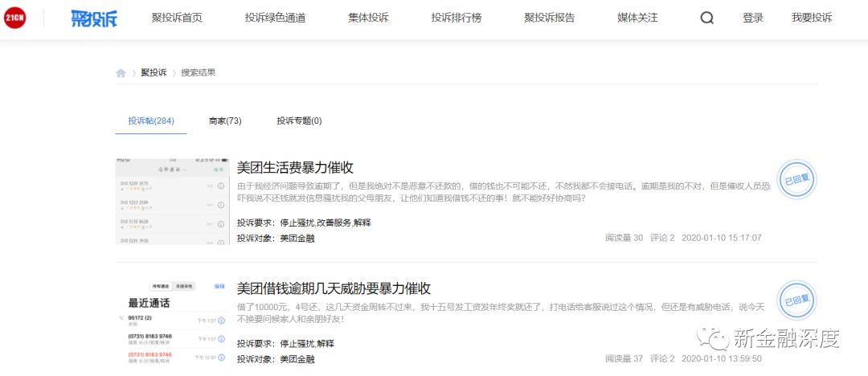Switch to 商家(73) tab
Screen dimensions: 868x376
coord(225,121)
